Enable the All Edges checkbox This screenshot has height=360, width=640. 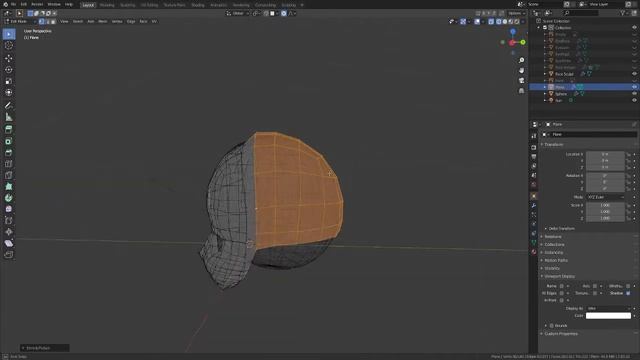562,293
